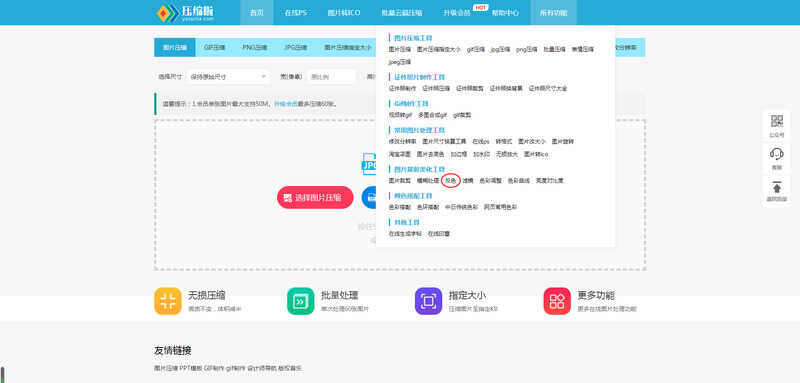Click the 客服 headset icon
The image size is (800, 383).
coord(777,154)
